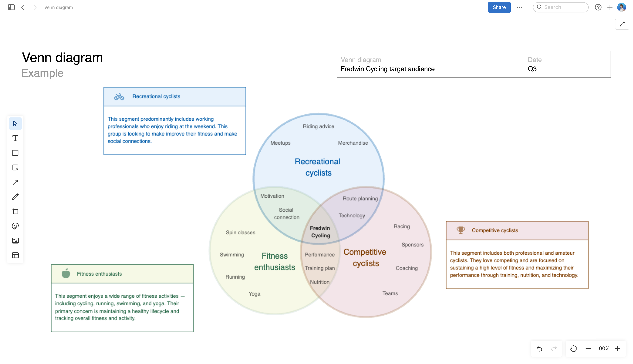633x364 pixels.
Task: Open the templates tool
Action: coord(15,255)
